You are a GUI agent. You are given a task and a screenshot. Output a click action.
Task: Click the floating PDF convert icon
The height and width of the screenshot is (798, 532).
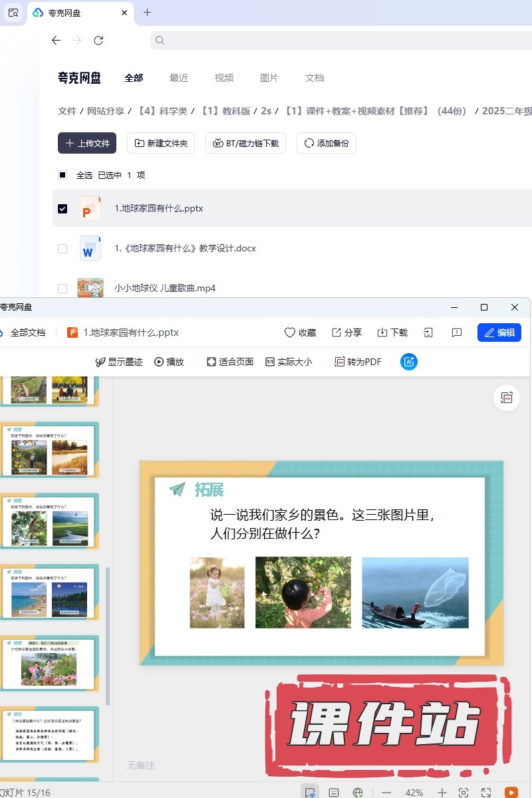pyautogui.click(x=507, y=398)
